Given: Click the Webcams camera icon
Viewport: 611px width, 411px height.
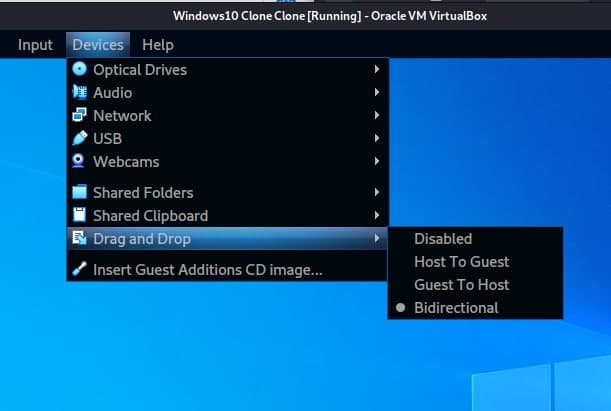Looking at the screenshot, I should (x=79, y=162).
